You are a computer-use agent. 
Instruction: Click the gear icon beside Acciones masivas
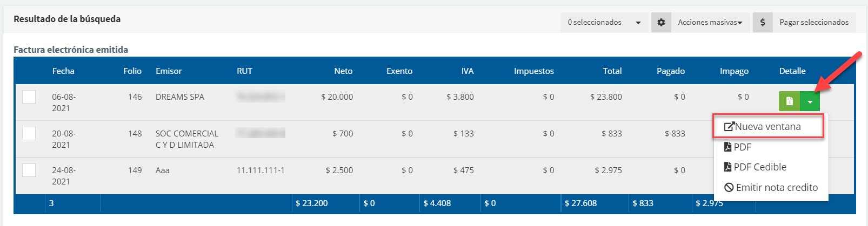(661, 23)
